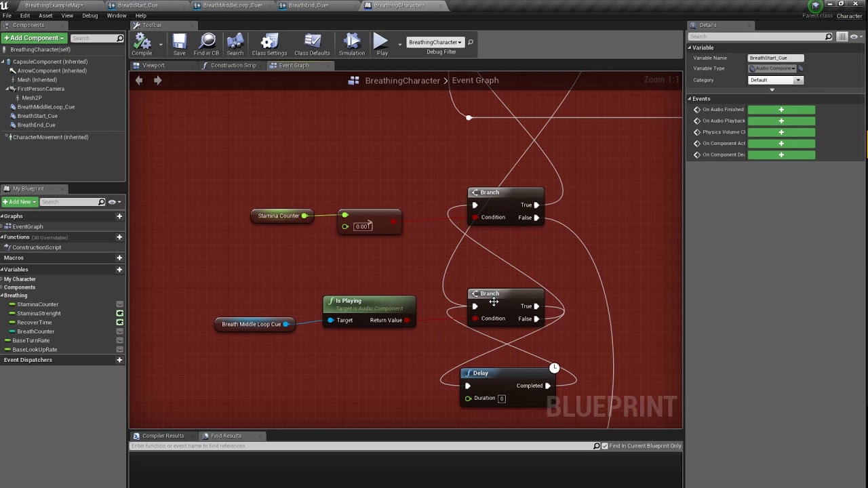
Task: Click debug filter magnifier icon
Action: pos(470,42)
